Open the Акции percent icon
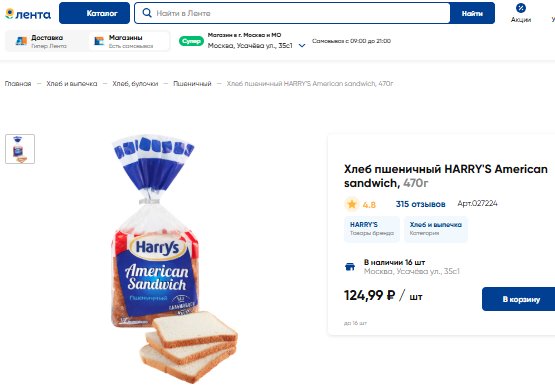The width and height of the screenshot is (555, 391). [521, 8]
